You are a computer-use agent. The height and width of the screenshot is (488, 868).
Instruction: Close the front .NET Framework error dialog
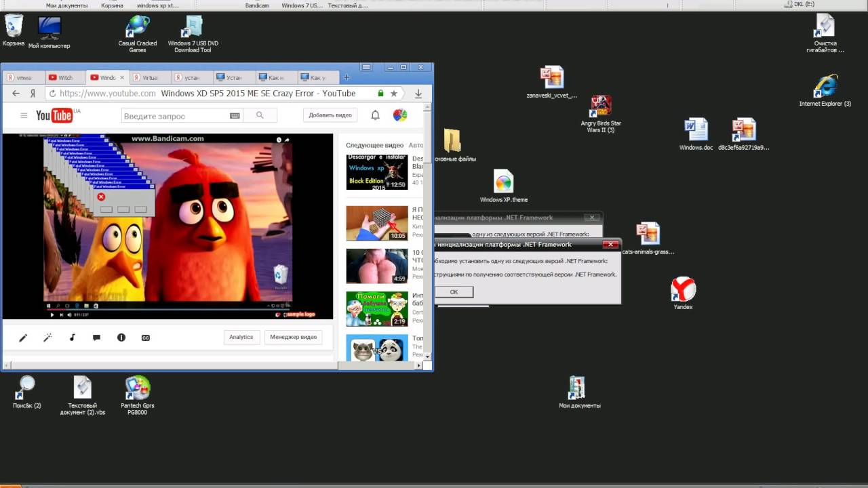pyautogui.click(x=611, y=244)
